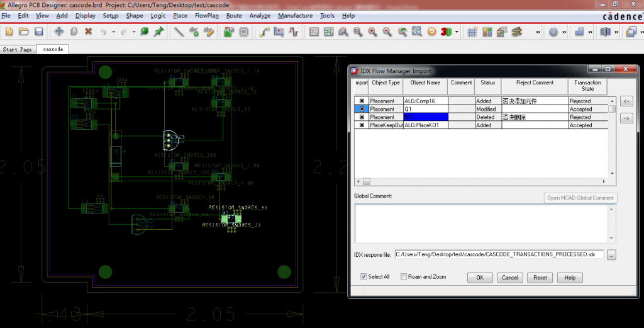644x328 pixels.
Task: Click the orange Refresh circle icon
Action: pos(431,31)
